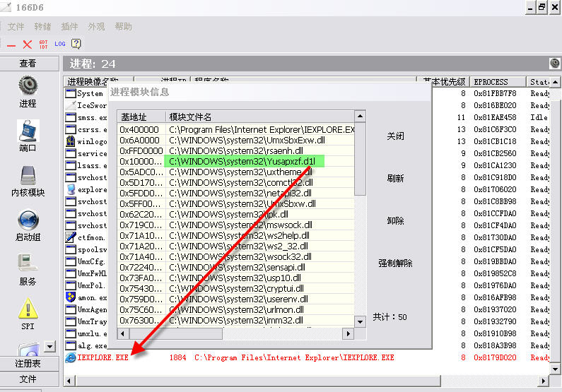562x392 pixels.
Task: Select the SPI warning icon
Action: point(28,308)
